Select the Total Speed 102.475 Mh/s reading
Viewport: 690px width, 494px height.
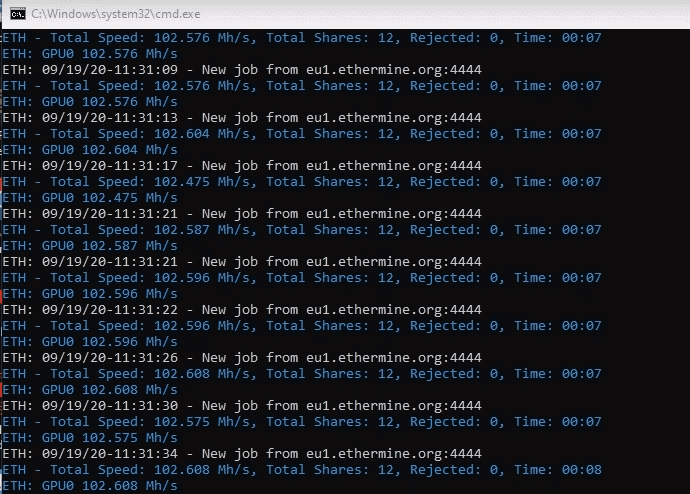(208, 182)
